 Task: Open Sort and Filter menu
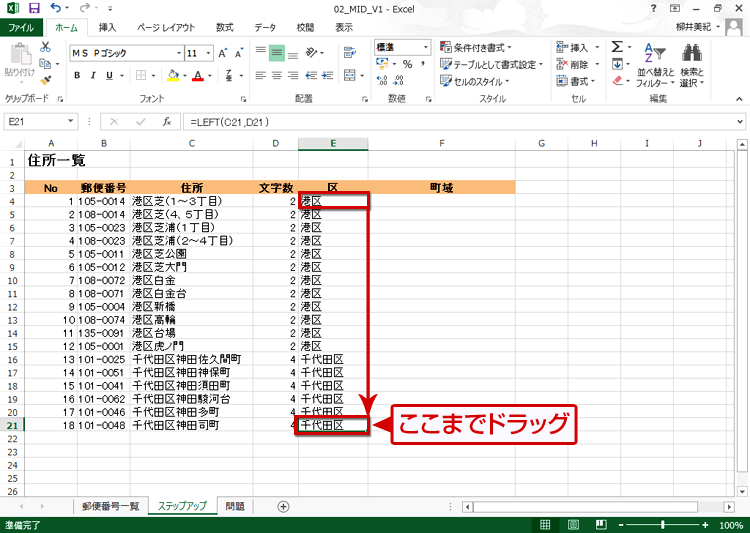[x=655, y=65]
